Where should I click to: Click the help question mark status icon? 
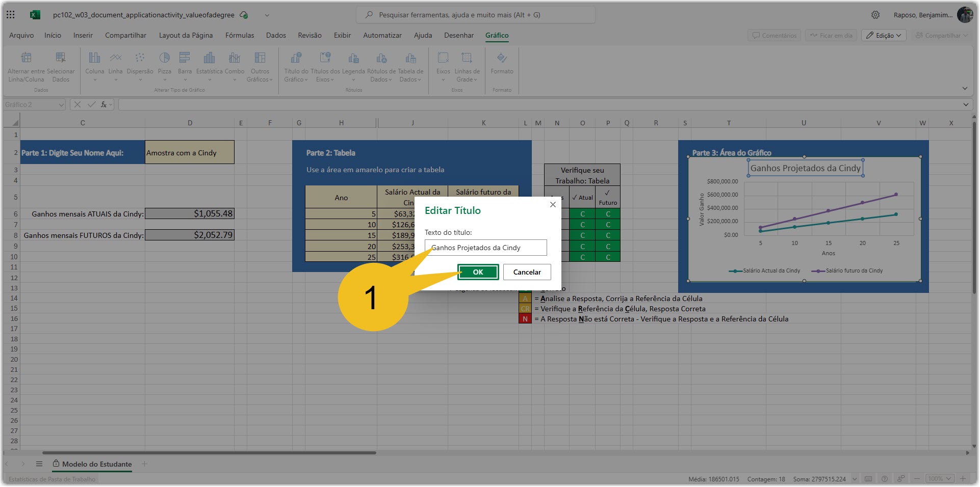pyautogui.click(x=885, y=479)
